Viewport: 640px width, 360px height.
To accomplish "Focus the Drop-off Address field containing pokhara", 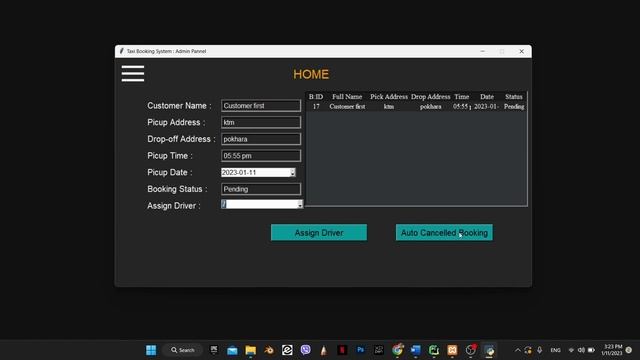I will [261, 139].
